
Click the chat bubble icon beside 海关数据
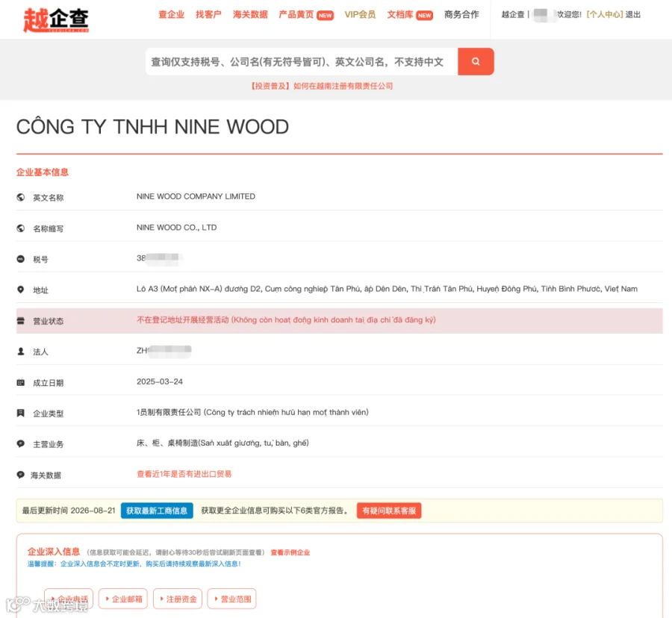(x=21, y=475)
